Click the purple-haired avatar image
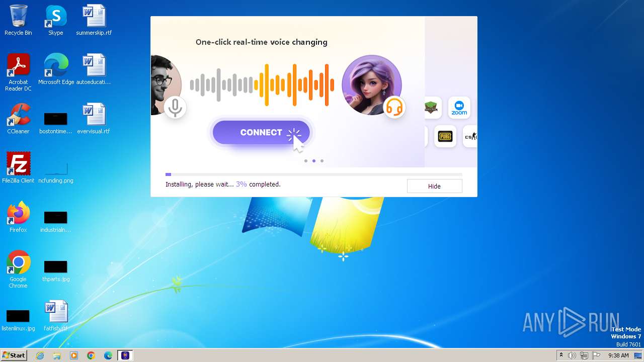The height and width of the screenshot is (362, 644). pyautogui.click(x=371, y=85)
